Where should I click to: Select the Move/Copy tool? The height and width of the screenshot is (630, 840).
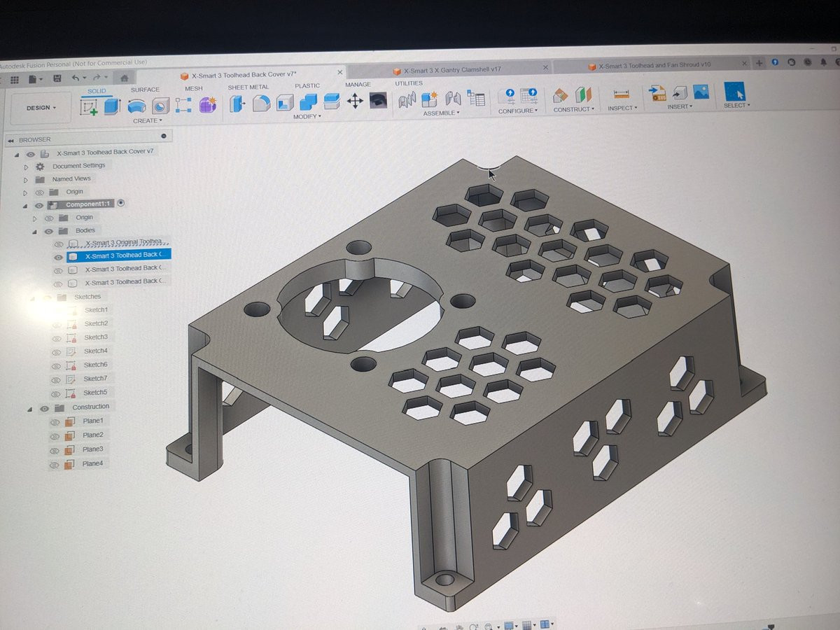click(355, 101)
